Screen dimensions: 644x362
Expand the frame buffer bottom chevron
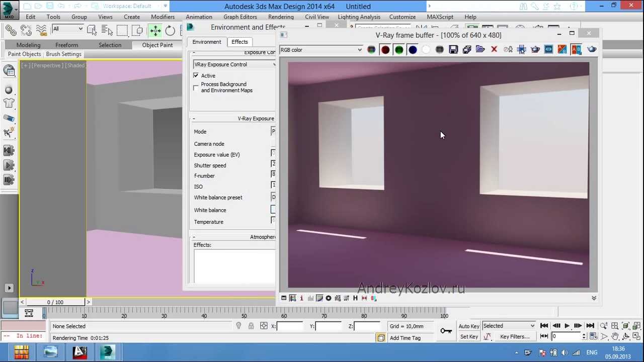click(x=594, y=298)
